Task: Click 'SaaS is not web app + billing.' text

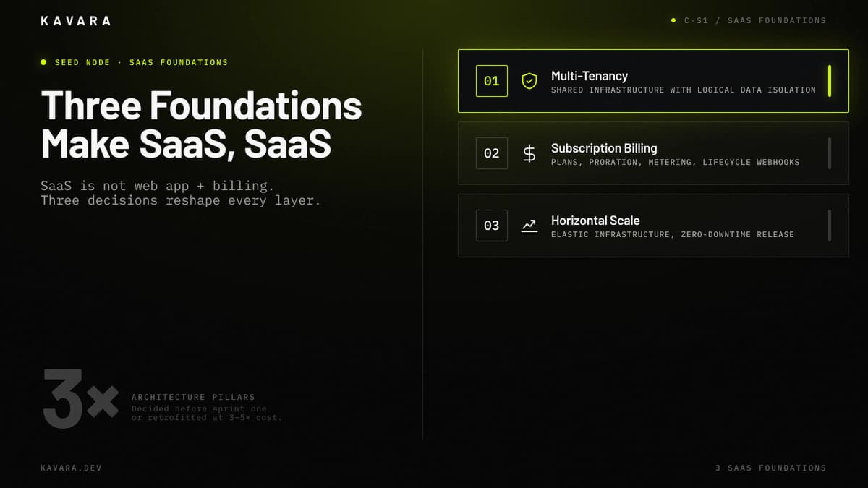Action: (158, 187)
